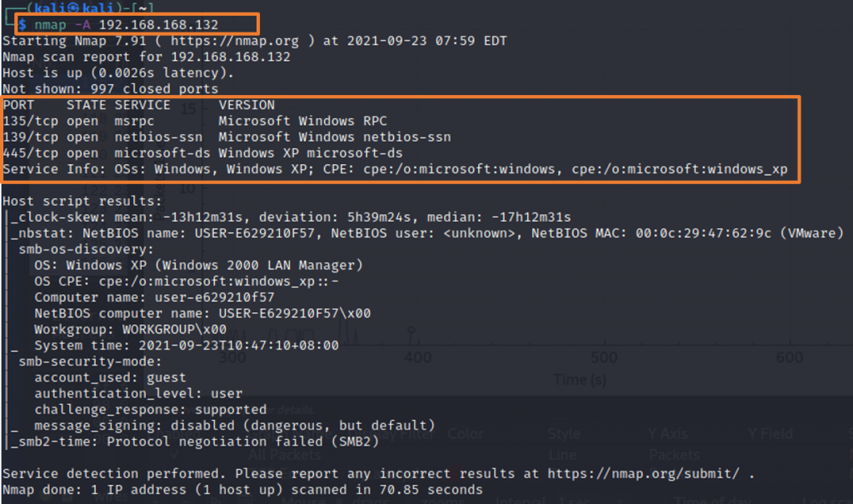Click the microsoft-ds service name
The image size is (853, 504).
click(162, 153)
